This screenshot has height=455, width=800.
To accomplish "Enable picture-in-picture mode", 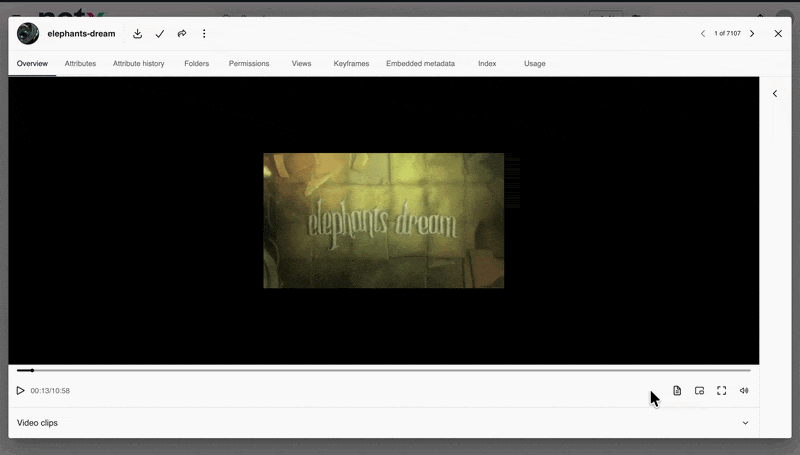I will (699, 391).
